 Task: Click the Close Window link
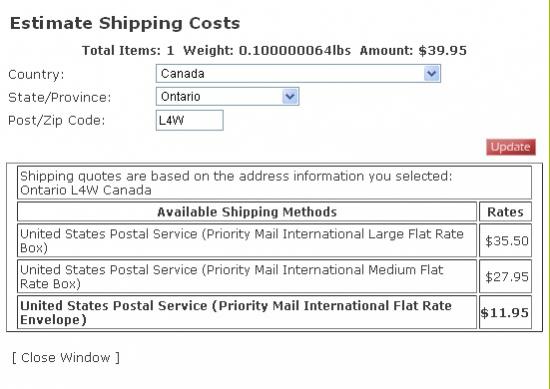(66, 357)
